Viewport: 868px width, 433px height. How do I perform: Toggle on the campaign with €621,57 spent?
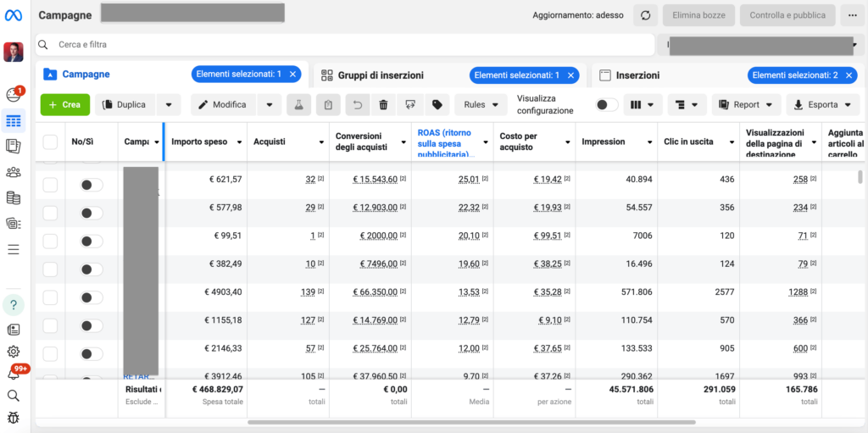[x=92, y=185]
